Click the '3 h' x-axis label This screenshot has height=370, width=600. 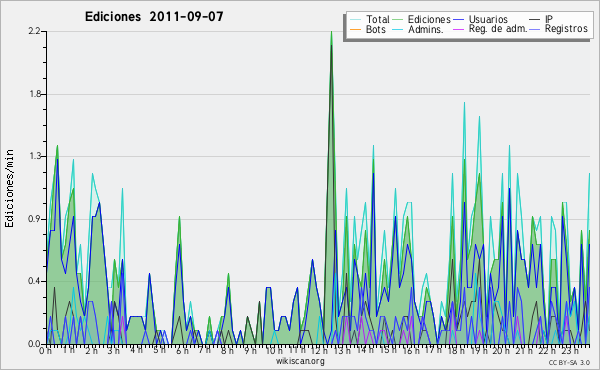tap(114, 350)
